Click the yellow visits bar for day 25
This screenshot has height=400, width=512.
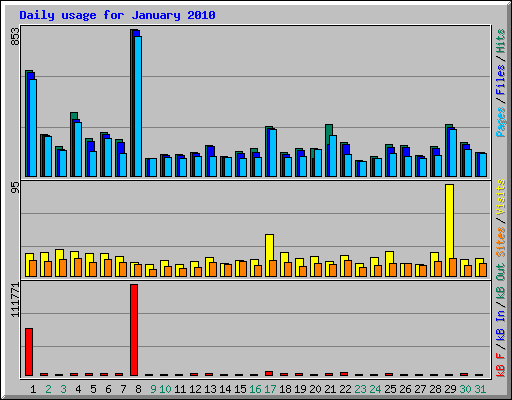[x=389, y=264]
